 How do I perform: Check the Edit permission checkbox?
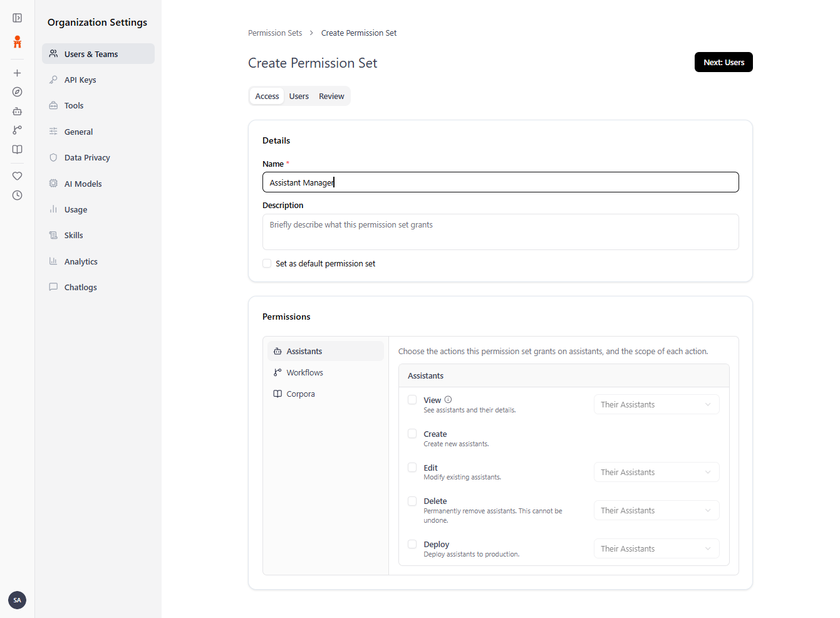pyautogui.click(x=412, y=468)
